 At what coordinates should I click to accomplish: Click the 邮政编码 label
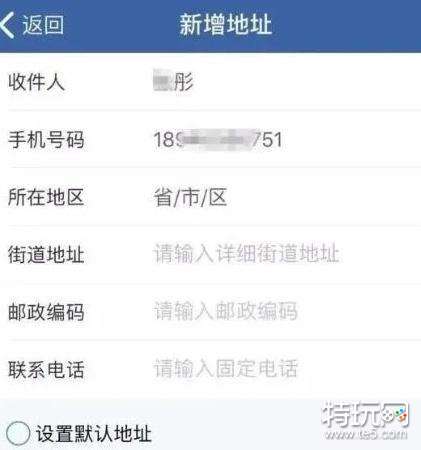[x=46, y=312]
